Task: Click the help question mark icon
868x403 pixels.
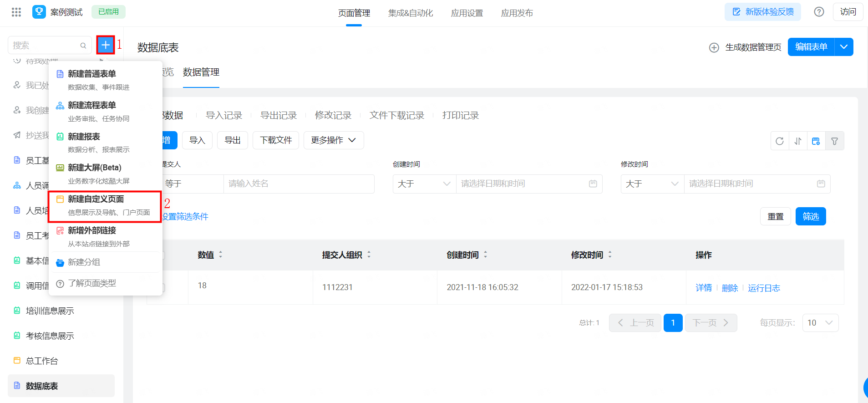Action: coord(819,12)
